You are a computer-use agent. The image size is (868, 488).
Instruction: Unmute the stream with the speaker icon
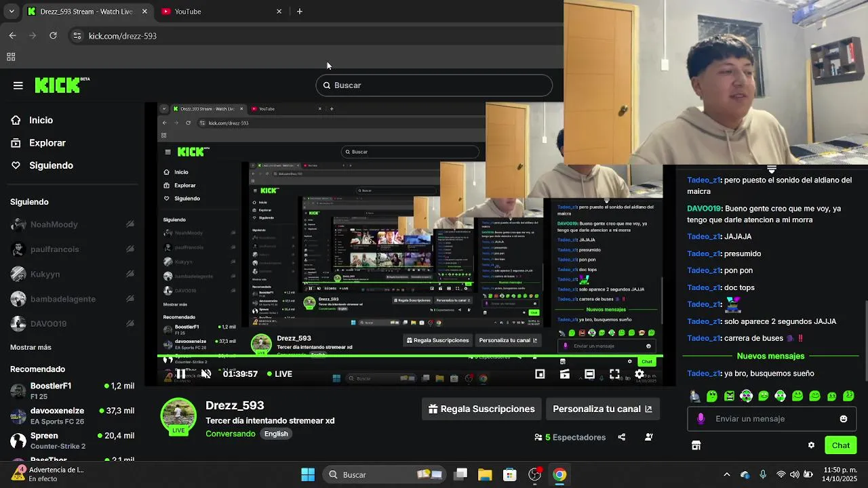[x=206, y=374]
